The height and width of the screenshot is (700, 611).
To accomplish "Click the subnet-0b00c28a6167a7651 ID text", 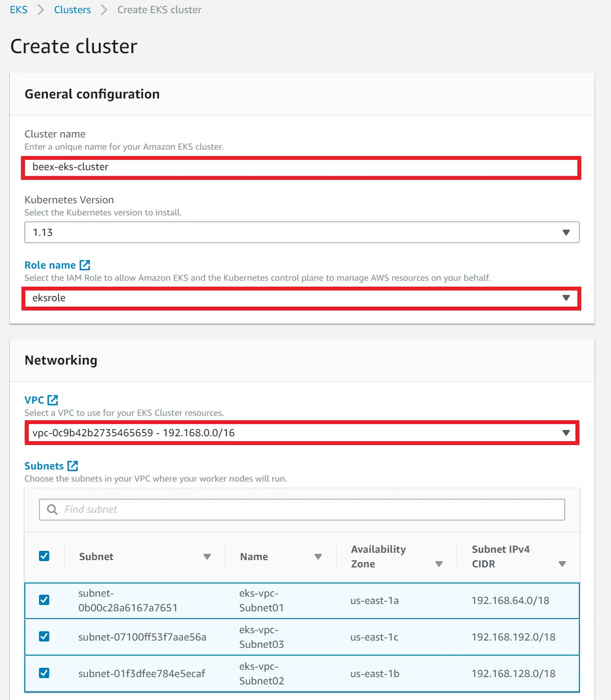I will coord(128,601).
